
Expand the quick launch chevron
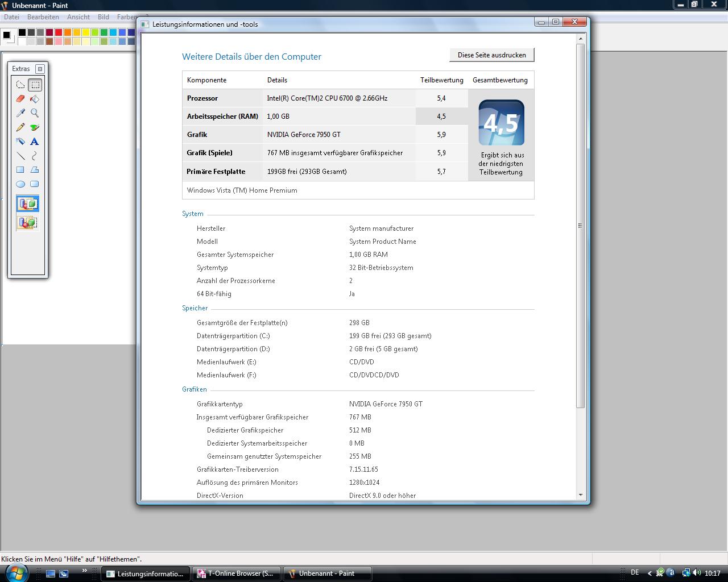pos(85,571)
